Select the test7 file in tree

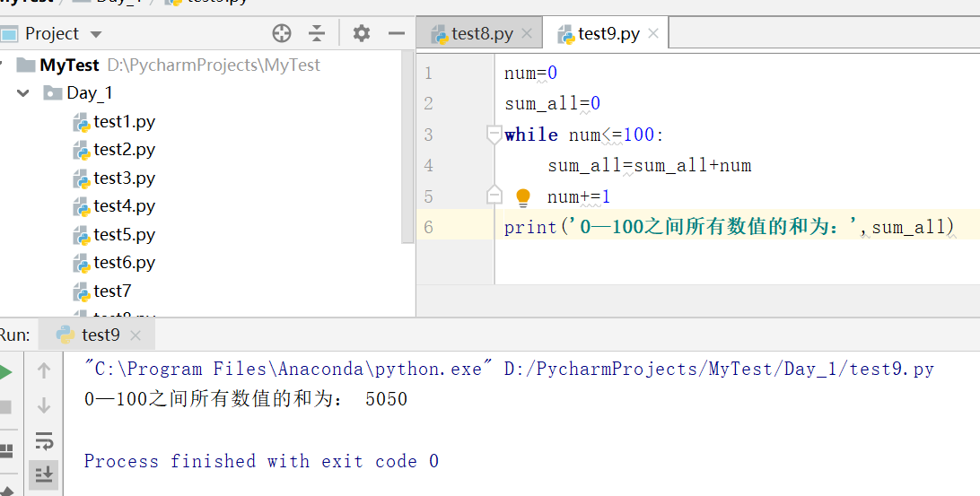(112, 292)
